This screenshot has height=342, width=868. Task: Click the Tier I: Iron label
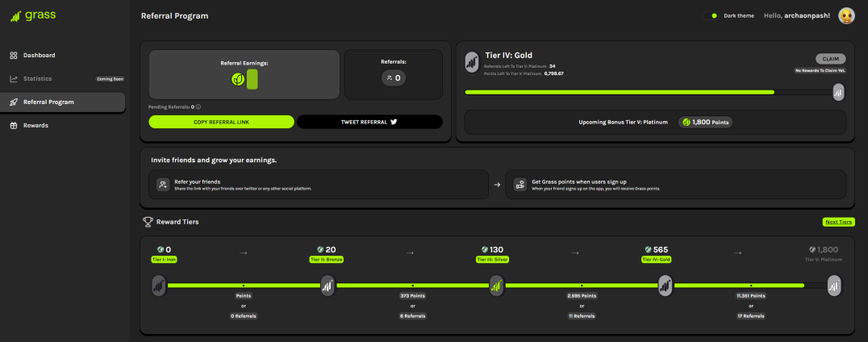164,259
